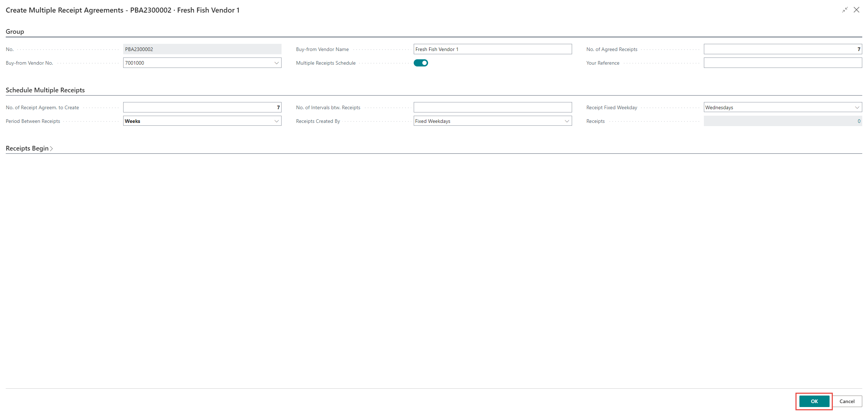Click the Cancel button
Viewport: 868px width, 411px height.
(846, 401)
